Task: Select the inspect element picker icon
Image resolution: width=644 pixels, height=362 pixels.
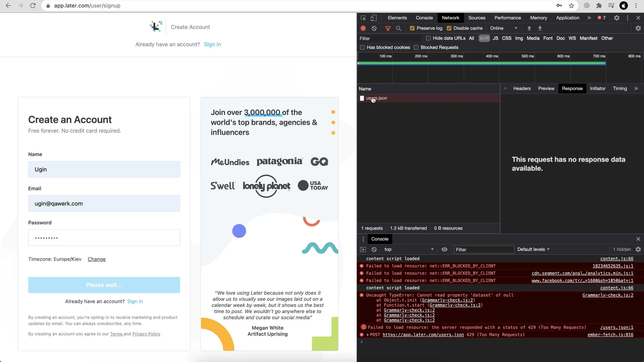Action: pos(363,18)
